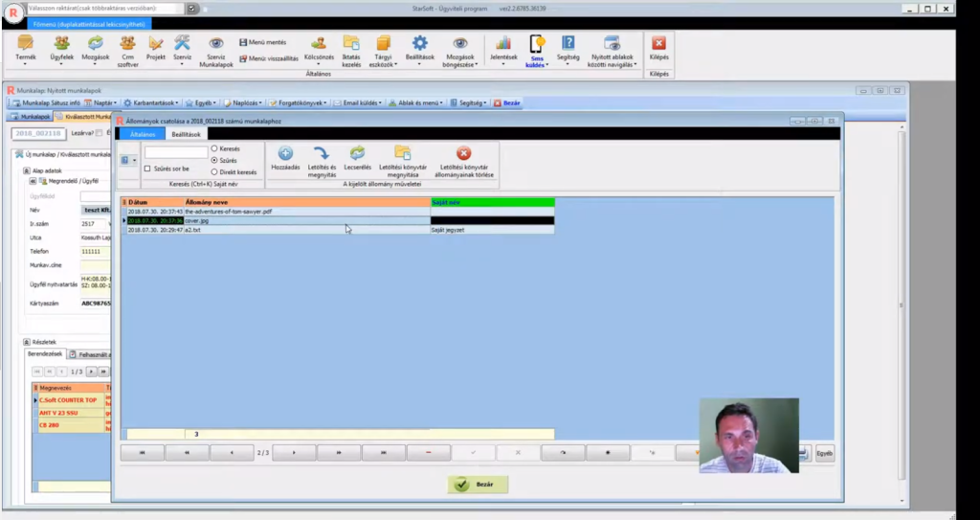
Task: Click the Hozzáadás add file icon
Action: (285, 153)
